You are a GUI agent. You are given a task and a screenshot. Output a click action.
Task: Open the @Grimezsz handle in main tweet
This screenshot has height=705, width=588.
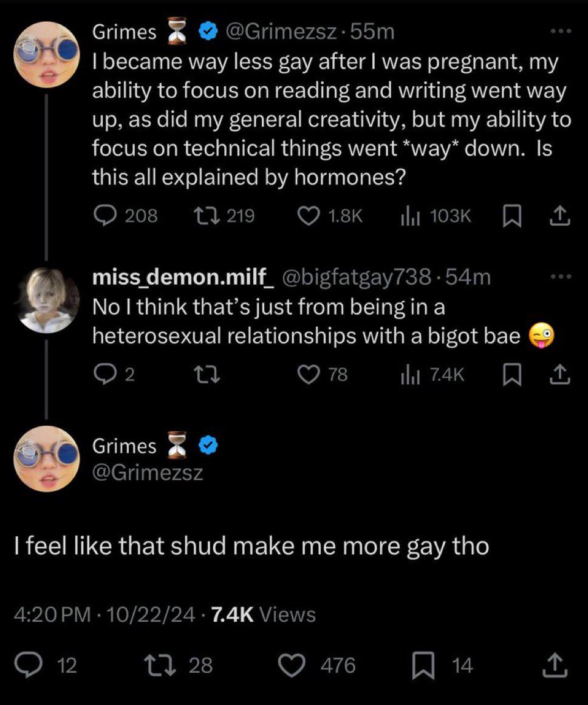click(x=147, y=472)
